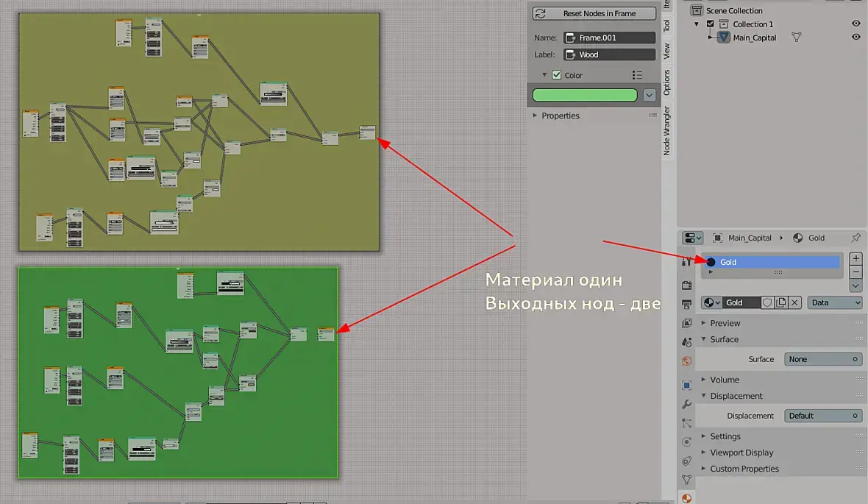Viewport: 868px width, 504px height.
Task: Toggle the Color checkbox for the frame
Action: 556,75
